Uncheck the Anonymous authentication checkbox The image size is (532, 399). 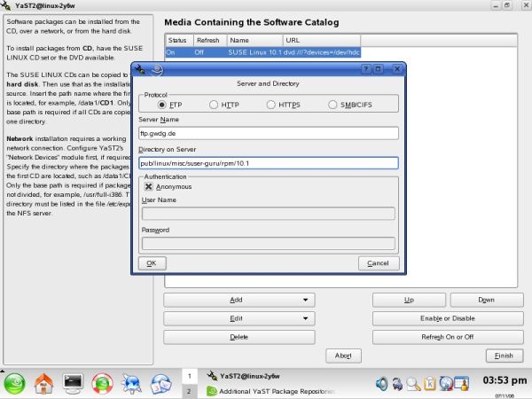(148, 186)
